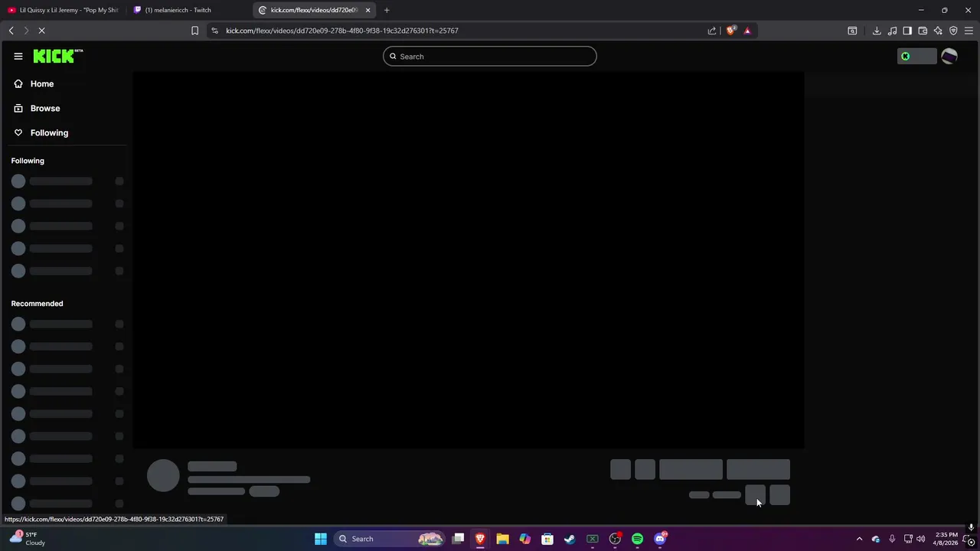Open Leo AI sparkle icon
The height and width of the screenshot is (551, 980).
[938, 31]
